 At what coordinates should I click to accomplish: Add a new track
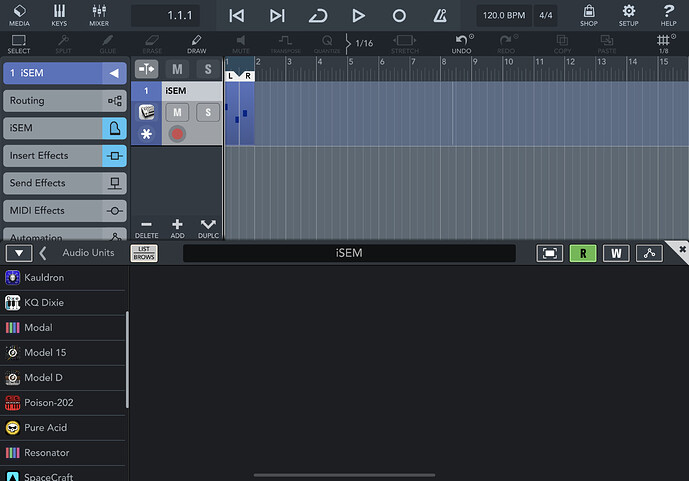pyautogui.click(x=177, y=229)
